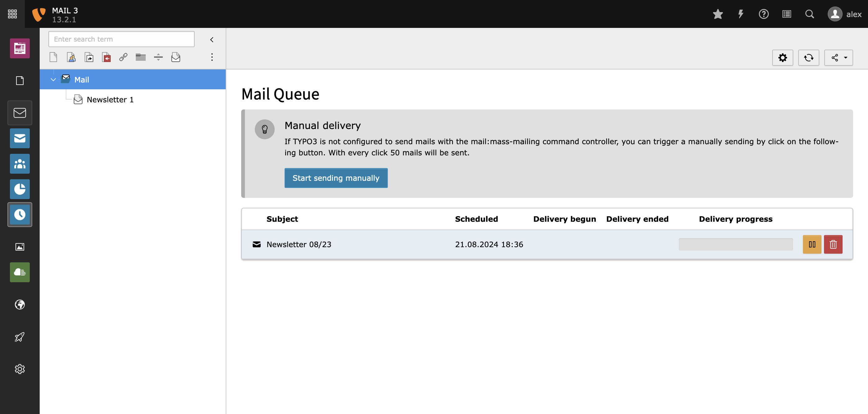Open the page tree options menu
The image size is (868, 414).
(212, 57)
